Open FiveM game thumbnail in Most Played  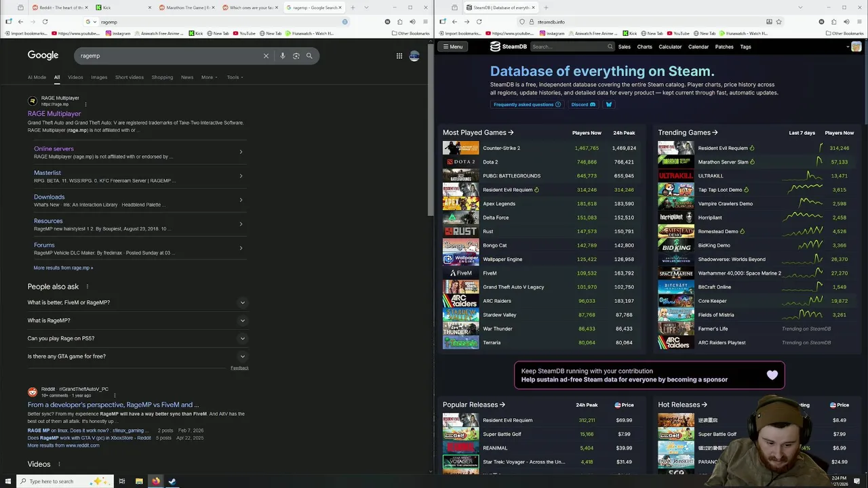[x=460, y=273]
